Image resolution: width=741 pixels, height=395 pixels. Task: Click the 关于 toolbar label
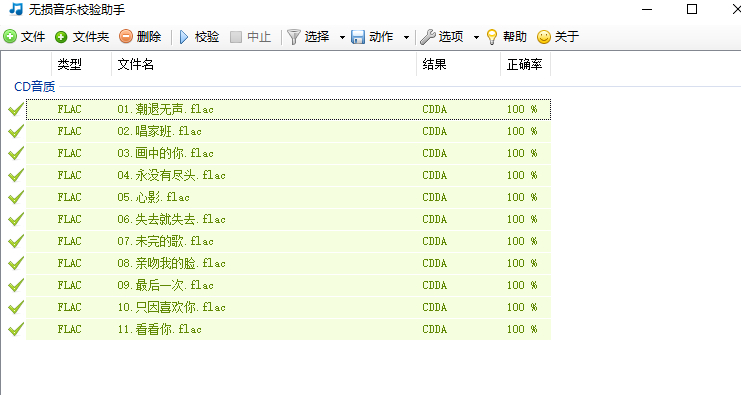tap(567, 37)
